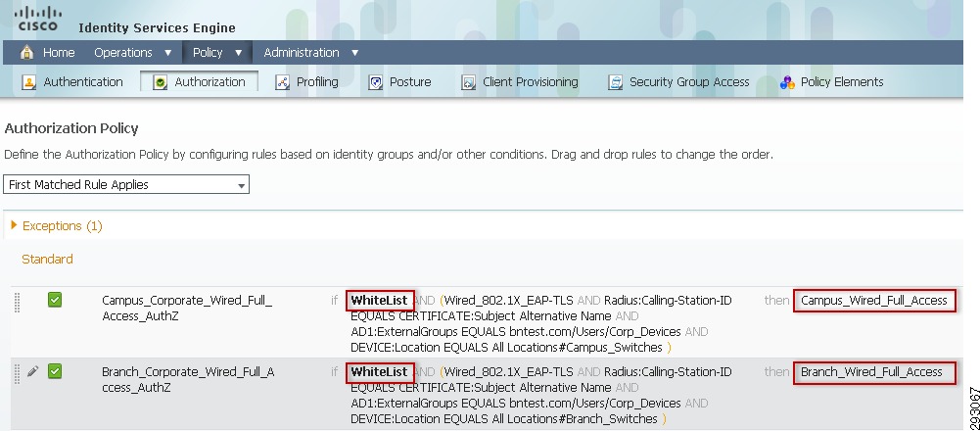Click pencil edit icon on Branch rule
980x431 pixels.
coord(32,371)
